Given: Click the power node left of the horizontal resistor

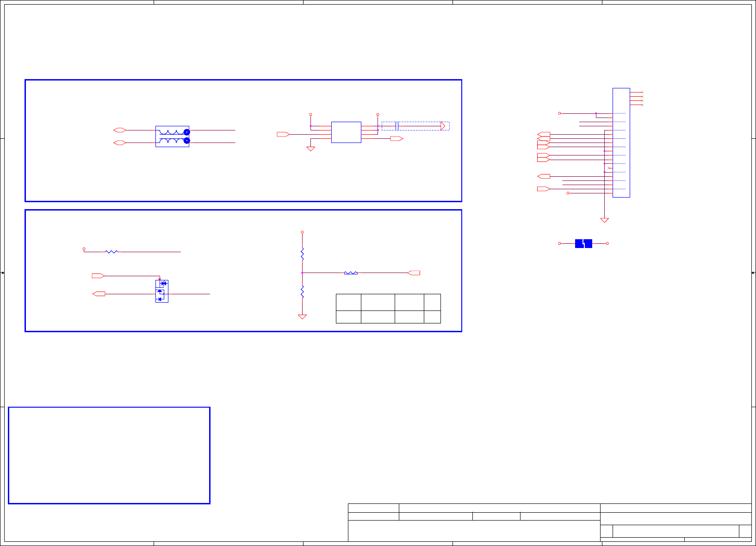Looking at the screenshot, I should coord(84,249).
